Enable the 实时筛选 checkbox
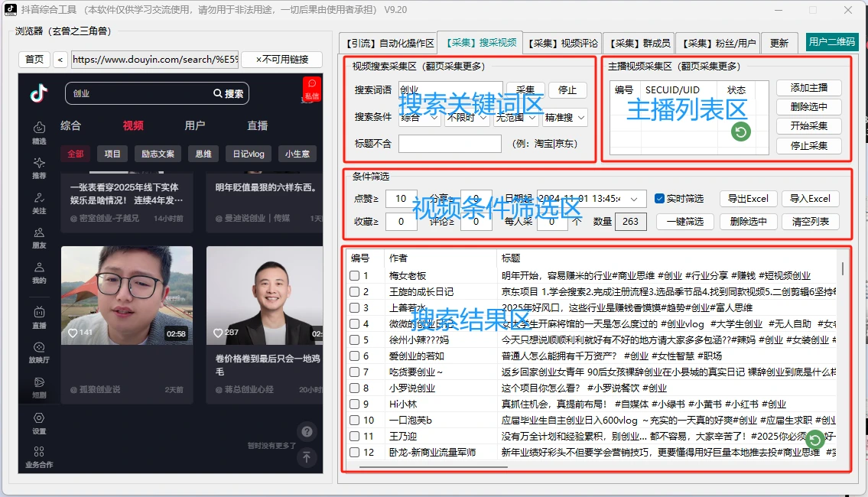 659,198
